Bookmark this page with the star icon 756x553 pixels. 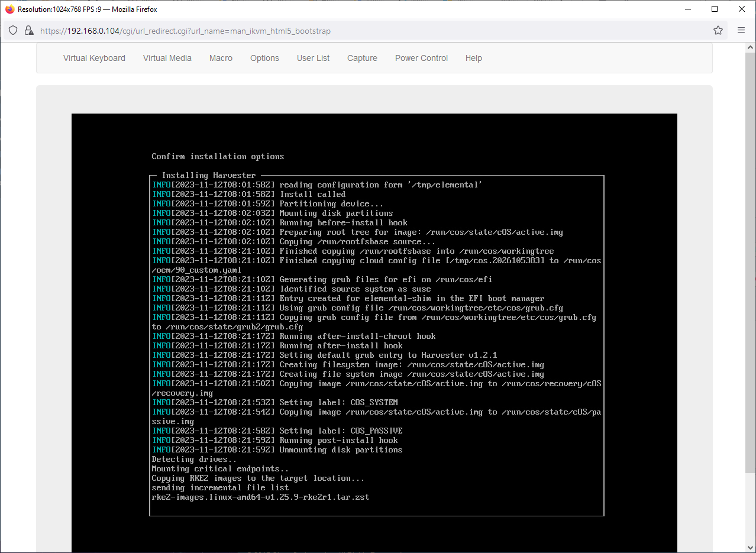(x=718, y=30)
